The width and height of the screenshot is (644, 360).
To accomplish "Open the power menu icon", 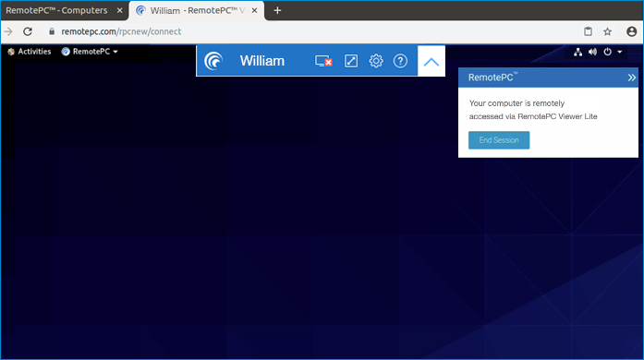I will [607, 52].
